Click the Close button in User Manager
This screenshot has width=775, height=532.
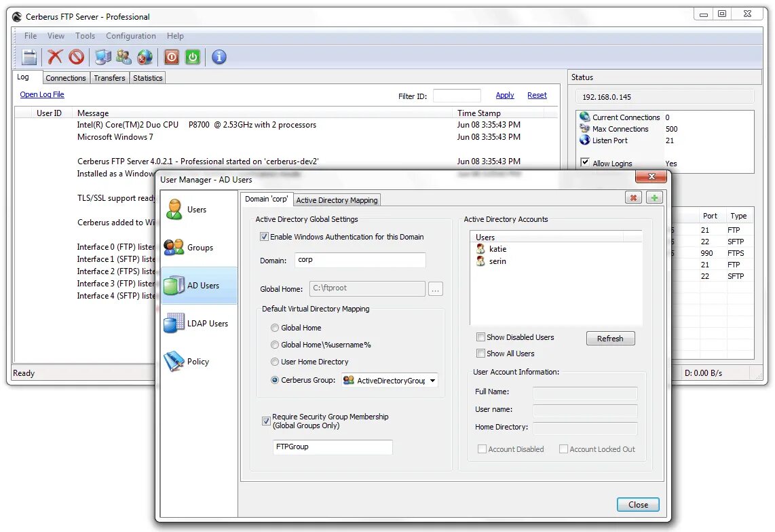coord(638,505)
